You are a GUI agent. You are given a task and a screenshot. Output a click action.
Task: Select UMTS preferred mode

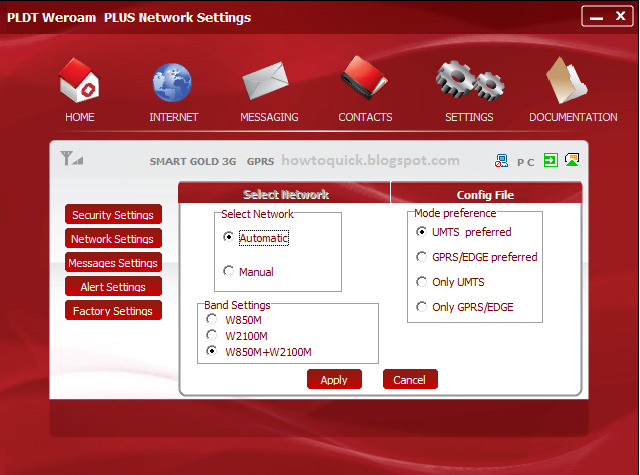(421, 232)
